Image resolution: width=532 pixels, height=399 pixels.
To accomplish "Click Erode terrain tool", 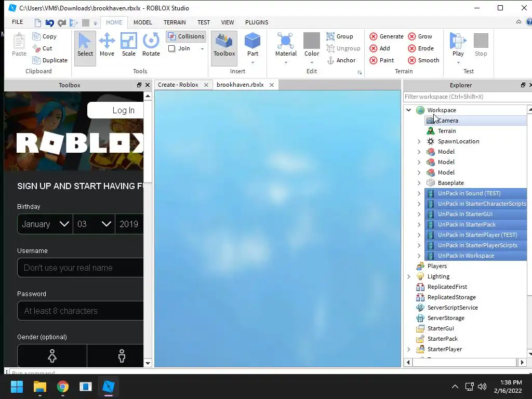I will tap(421, 48).
